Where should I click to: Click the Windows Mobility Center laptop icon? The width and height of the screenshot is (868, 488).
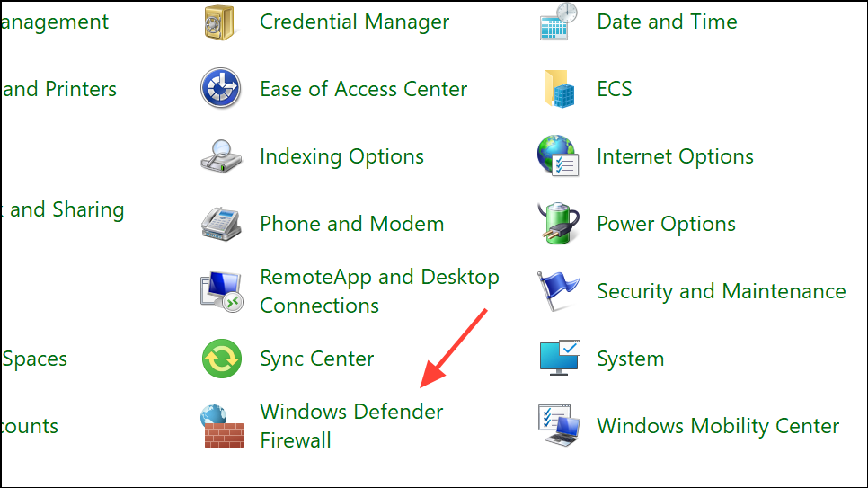(x=559, y=426)
